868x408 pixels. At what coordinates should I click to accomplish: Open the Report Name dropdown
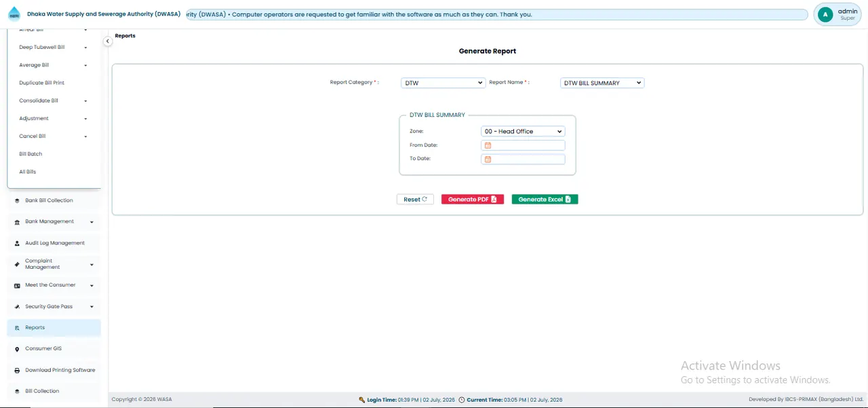point(602,83)
